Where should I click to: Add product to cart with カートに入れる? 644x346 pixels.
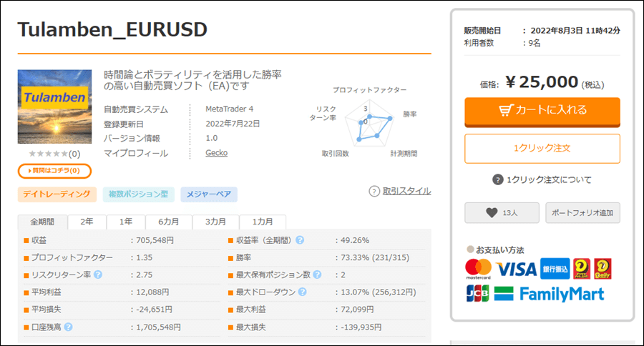pyautogui.click(x=542, y=112)
